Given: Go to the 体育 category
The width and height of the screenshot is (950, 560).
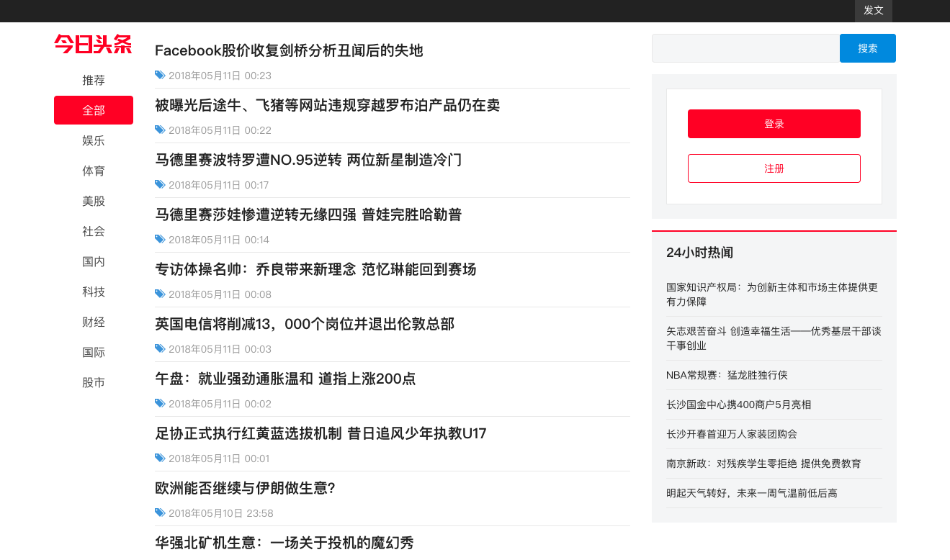Looking at the screenshot, I should [94, 171].
